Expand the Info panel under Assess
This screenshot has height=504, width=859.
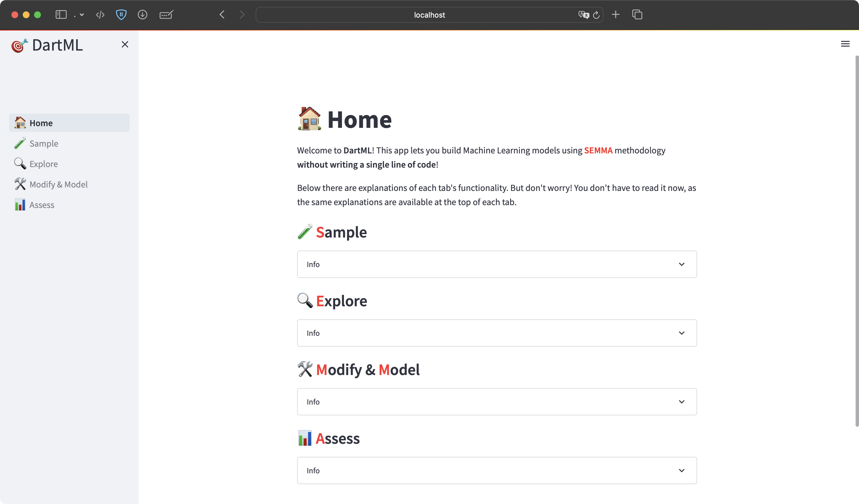click(x=497, y=470)
